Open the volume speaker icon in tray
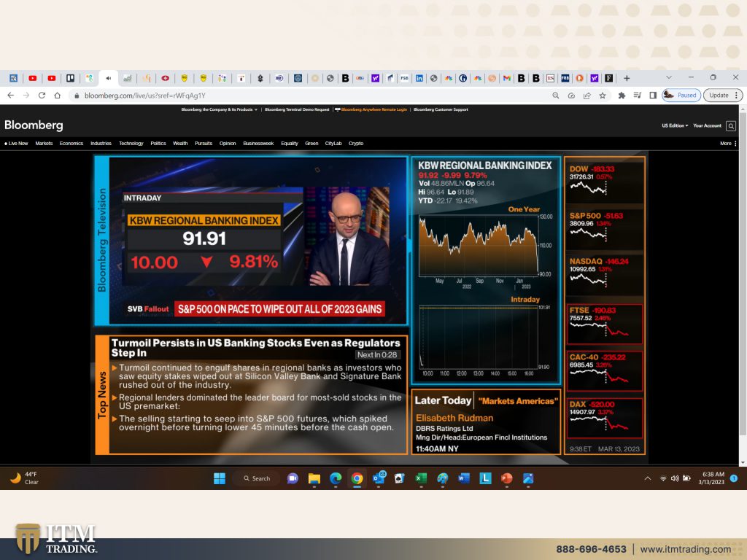 click(x=675, y=478)
